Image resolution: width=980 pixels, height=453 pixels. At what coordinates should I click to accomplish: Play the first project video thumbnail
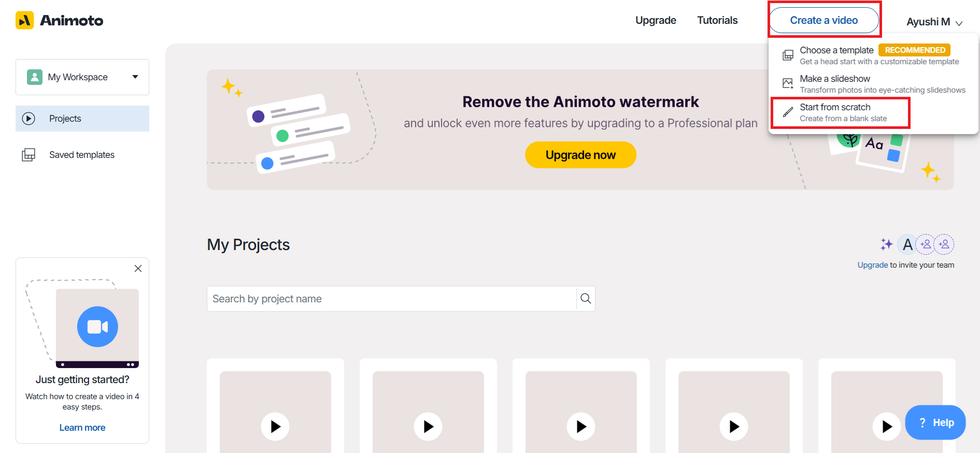point(275,427)
